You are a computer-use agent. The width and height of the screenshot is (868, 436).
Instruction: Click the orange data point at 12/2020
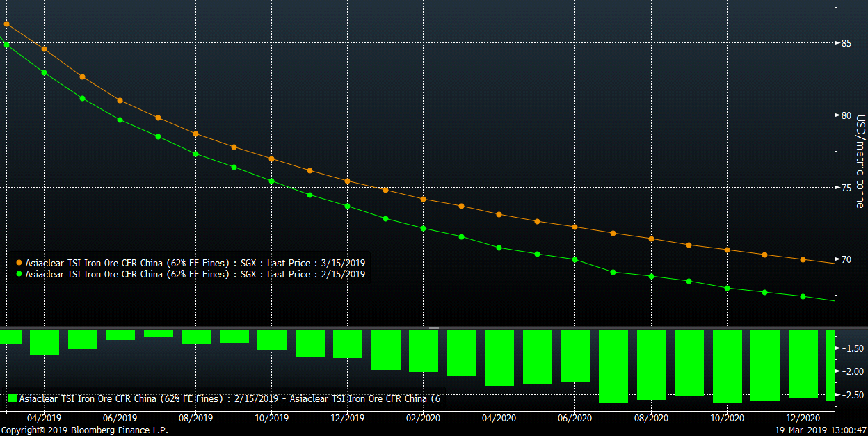point(803,259)
